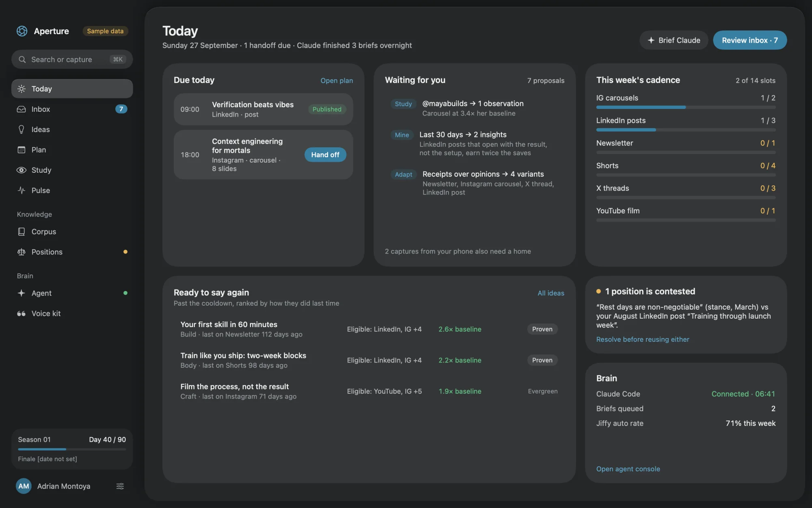
Task: Click the Agent sparkle icon
Action: point(22,293)
